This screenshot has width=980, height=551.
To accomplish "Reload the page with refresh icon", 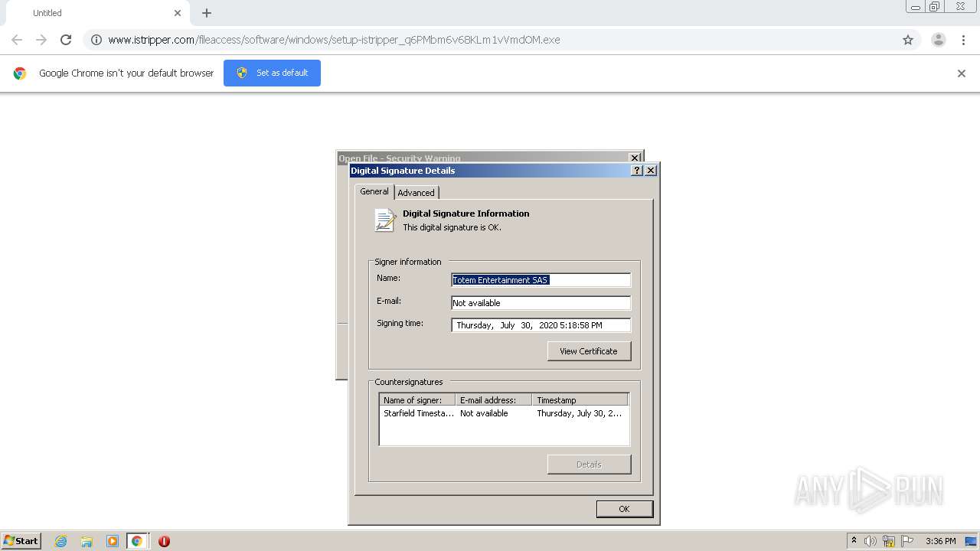I will 66,40.
